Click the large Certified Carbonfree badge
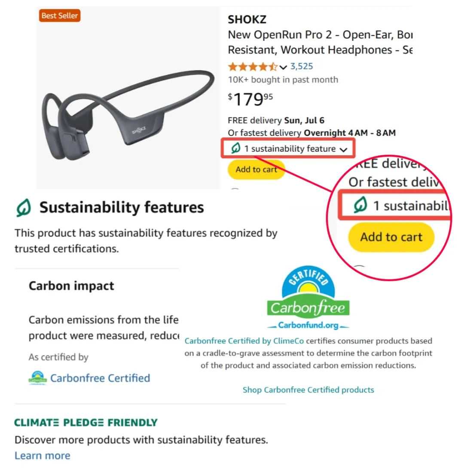Viewport: 464px width, 476px height. (308, 298)
